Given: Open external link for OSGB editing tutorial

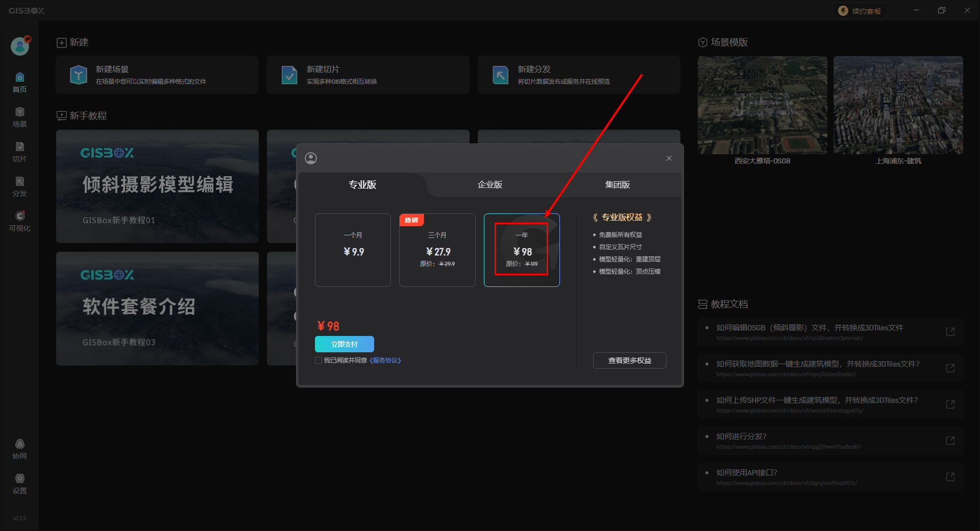Looking at the screenshot, I should point(950,332).
